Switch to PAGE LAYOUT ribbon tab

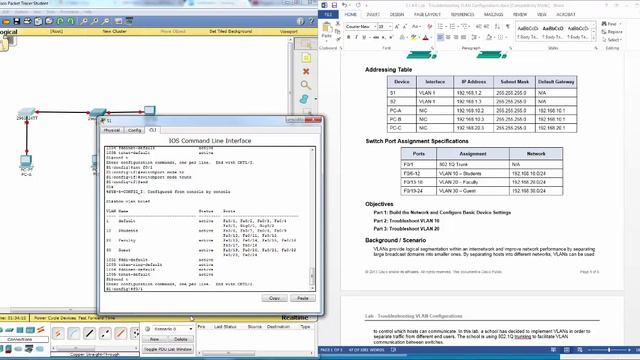click(427, 14)
